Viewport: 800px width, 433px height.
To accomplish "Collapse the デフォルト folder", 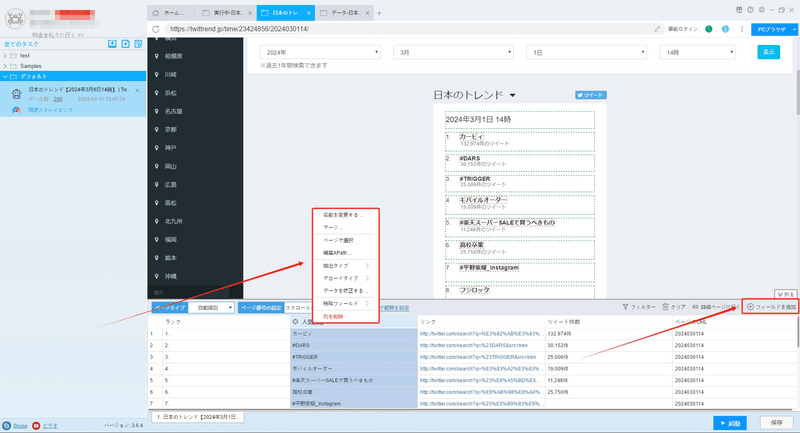I will point(6,77).
